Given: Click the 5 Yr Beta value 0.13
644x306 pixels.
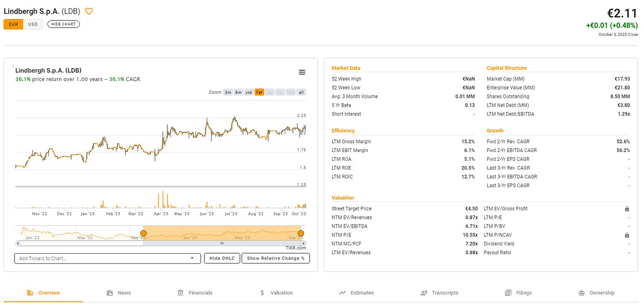Looking at the screenshot, I should (470, 105).
